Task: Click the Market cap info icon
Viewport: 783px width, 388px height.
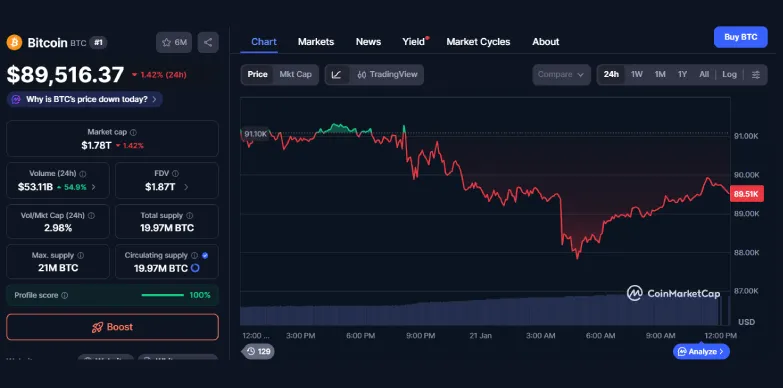Action: tap(133, 132)
